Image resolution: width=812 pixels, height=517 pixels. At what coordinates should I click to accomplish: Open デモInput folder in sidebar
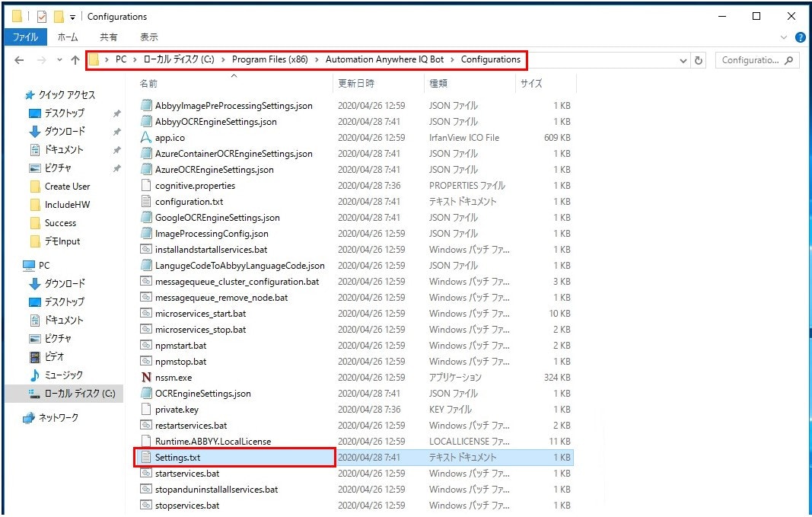(62, 241)
